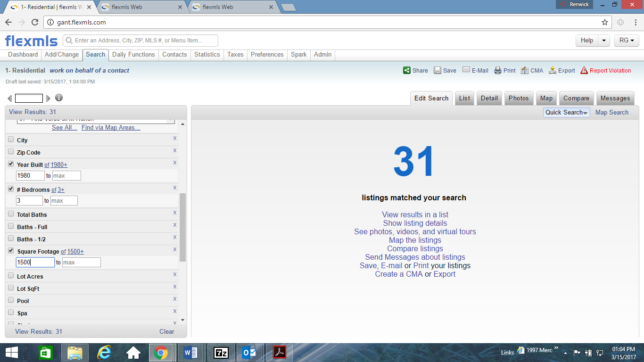Check the Total Baths checkbox
Screen dimensions: 644x362
click(11, 214)
